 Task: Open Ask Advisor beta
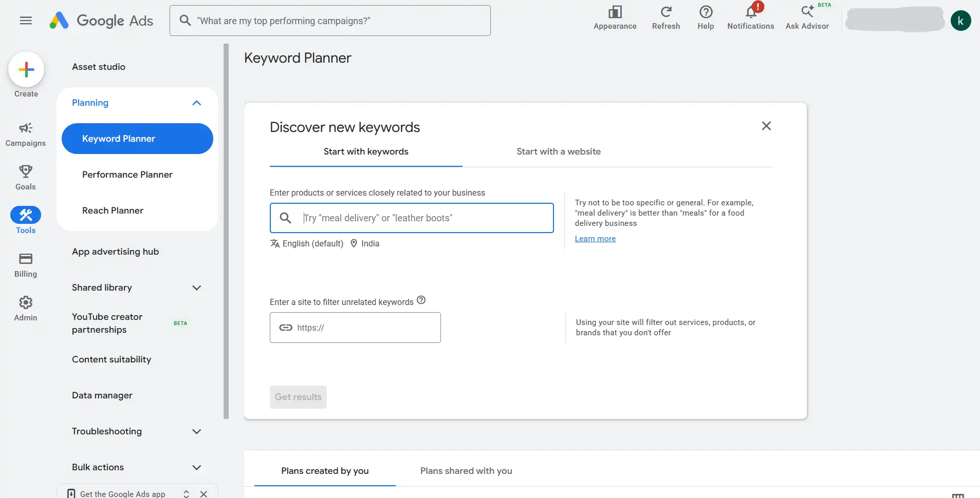807,18
